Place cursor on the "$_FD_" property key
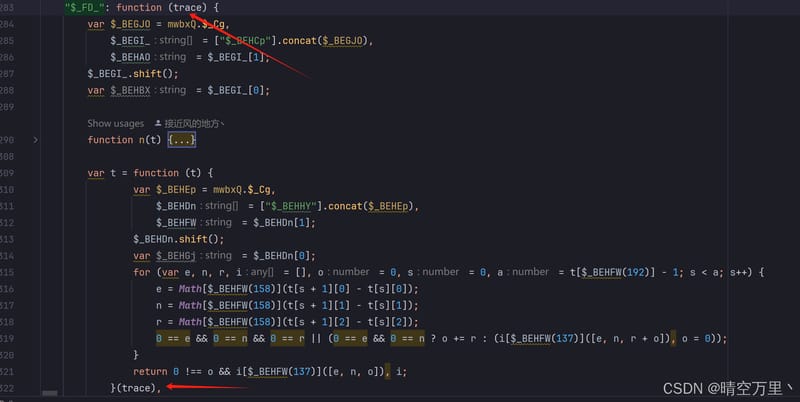800x402 pixels. click(x=85, y=8)
